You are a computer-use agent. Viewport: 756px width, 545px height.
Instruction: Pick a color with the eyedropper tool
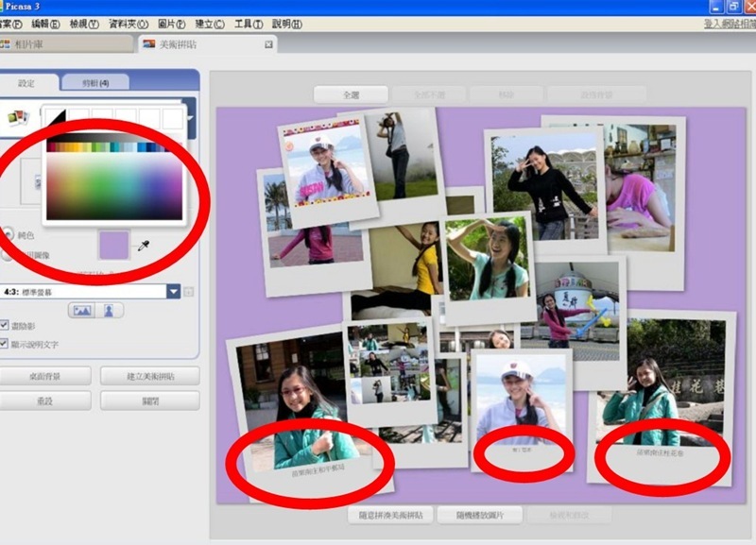pyautogui.click(x=144, y=247)
